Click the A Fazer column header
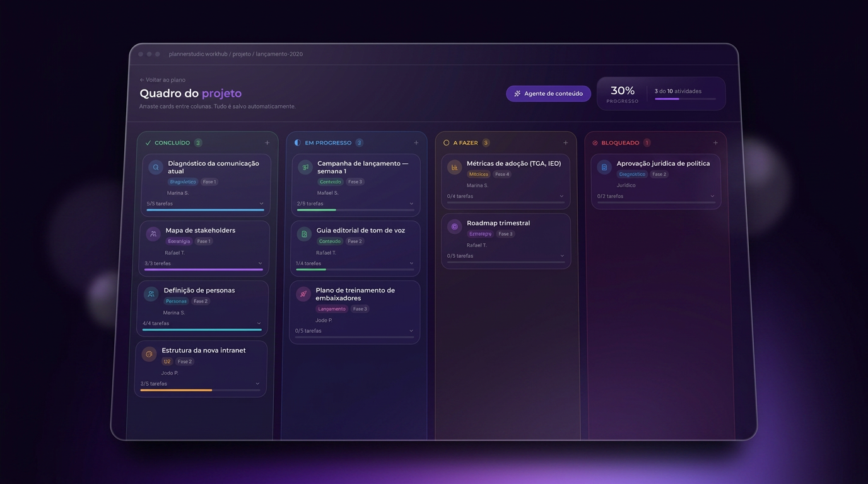Screen dimensions: 868x484 (466, 143)
